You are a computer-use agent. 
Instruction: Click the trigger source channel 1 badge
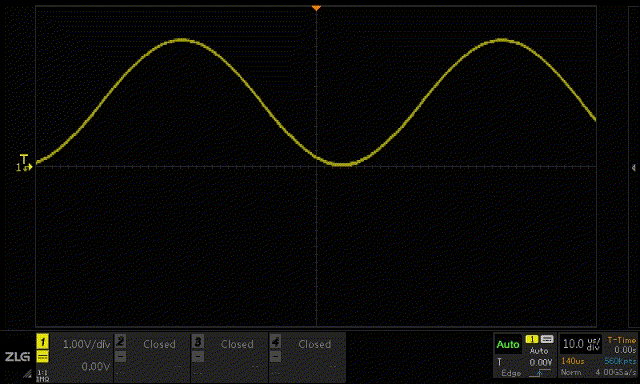point(532,340)
